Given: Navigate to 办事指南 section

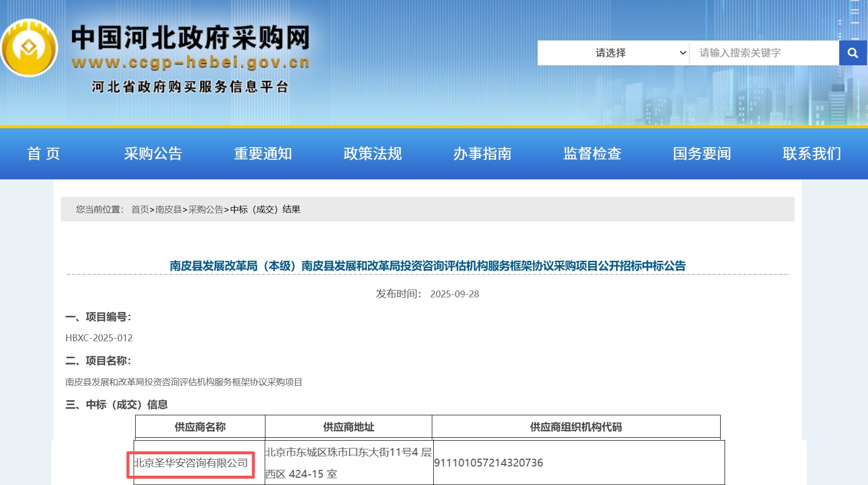Looking at the screenshot, I should 483,154.
